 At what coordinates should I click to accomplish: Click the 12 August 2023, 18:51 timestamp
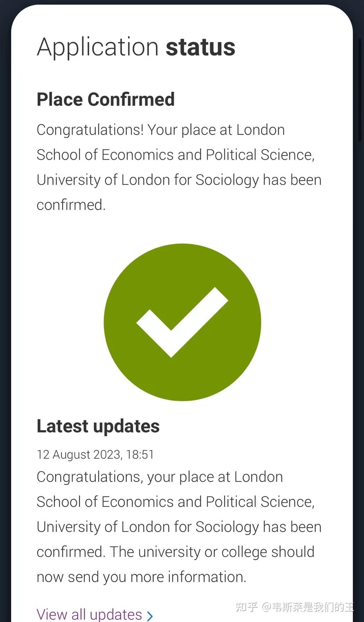95,454
